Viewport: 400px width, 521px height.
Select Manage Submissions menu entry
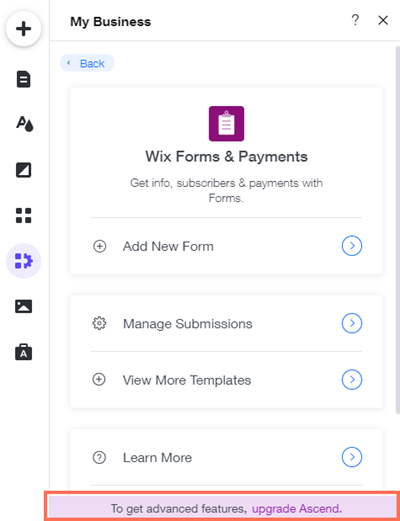point(227,323)
